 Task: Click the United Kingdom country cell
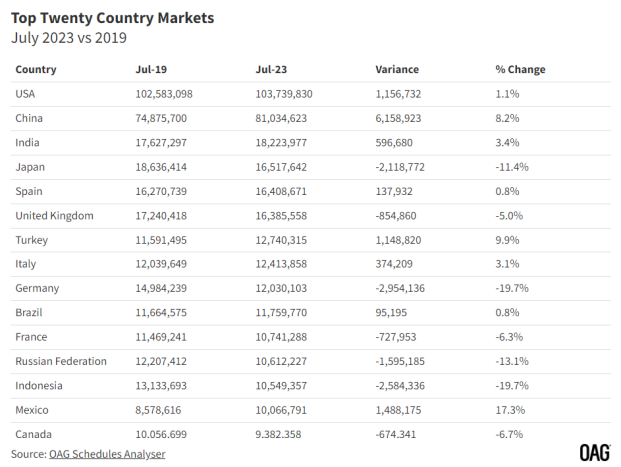(55, 215)
